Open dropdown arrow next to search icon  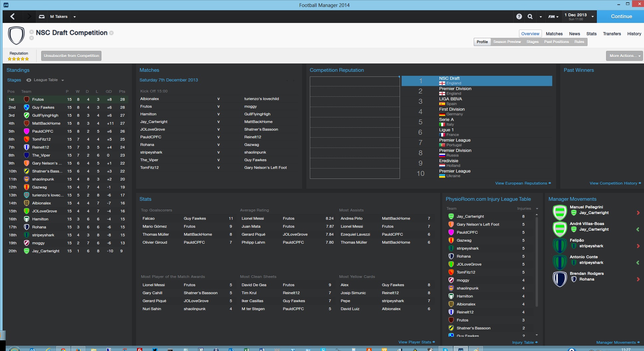pyautogui.click(x=541, y=17)
